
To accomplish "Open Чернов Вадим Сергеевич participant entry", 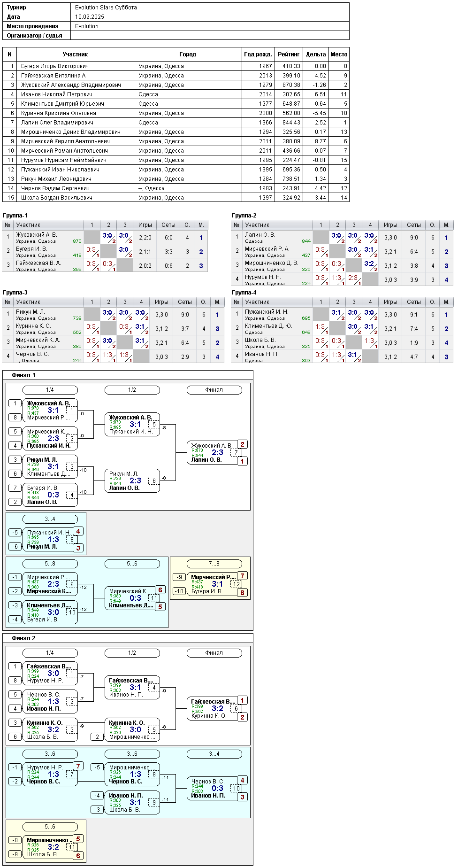I will [x=55, y=188].
